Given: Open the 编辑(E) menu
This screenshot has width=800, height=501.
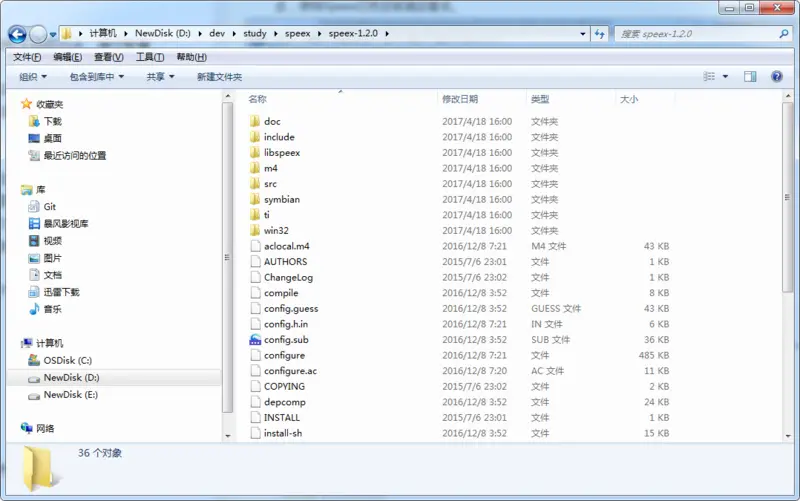Looking at the screenshot, I should pyautogui.click(x=68, y=57).
